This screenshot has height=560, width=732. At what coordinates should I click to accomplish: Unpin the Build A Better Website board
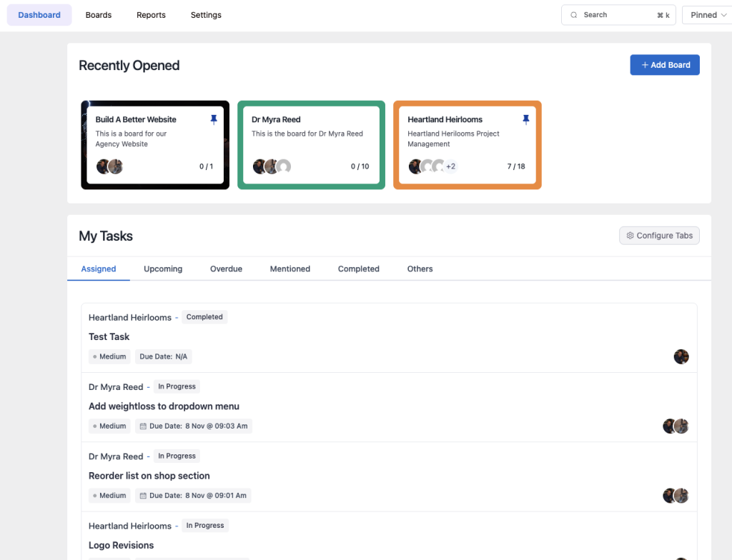tap(214, 120)
